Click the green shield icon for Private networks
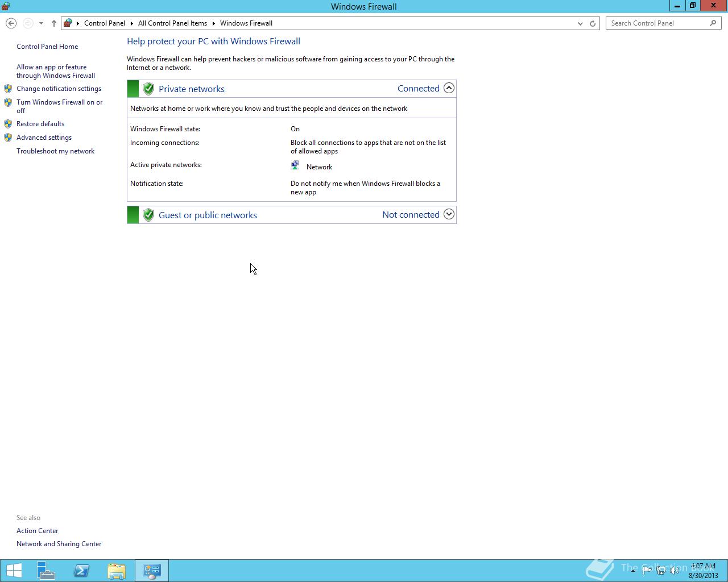This screenshot has height=582, width=728. point(148,89)
